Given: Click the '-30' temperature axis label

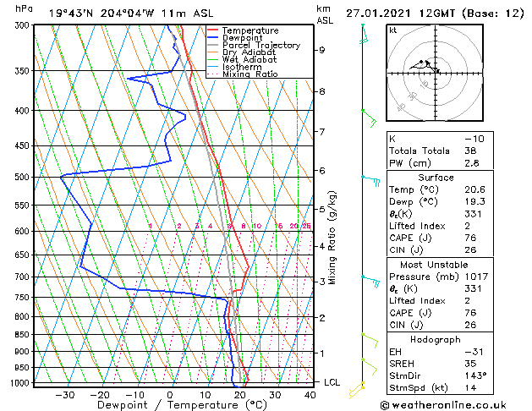Looking at the screenshot, I should (65, 395).
